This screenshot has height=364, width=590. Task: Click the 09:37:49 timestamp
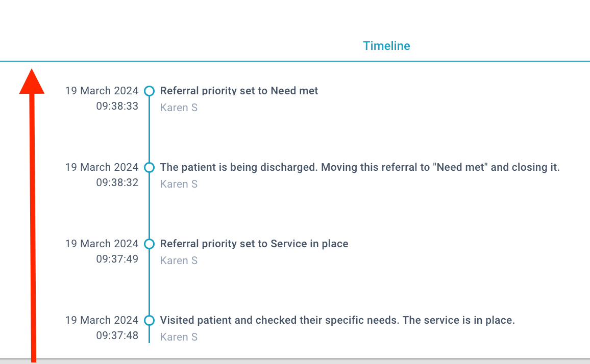point(117,258)
